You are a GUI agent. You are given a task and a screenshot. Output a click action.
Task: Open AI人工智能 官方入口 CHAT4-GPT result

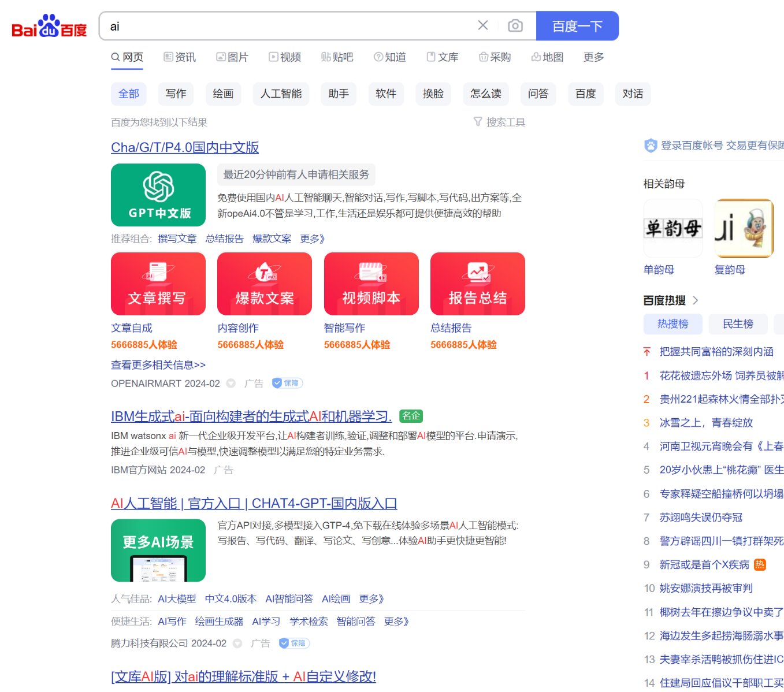[254, 503]
